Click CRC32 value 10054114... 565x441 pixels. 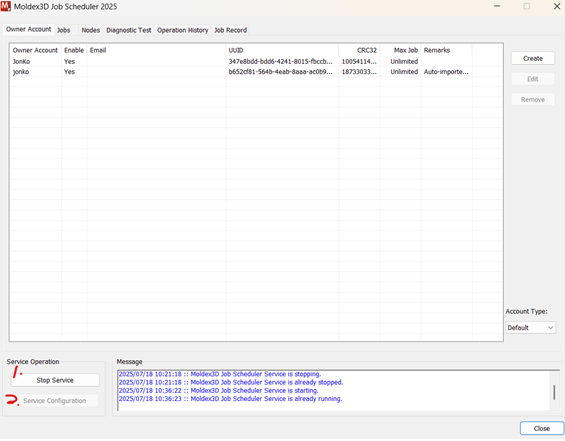pyautogui.click(x=359, y=62)
